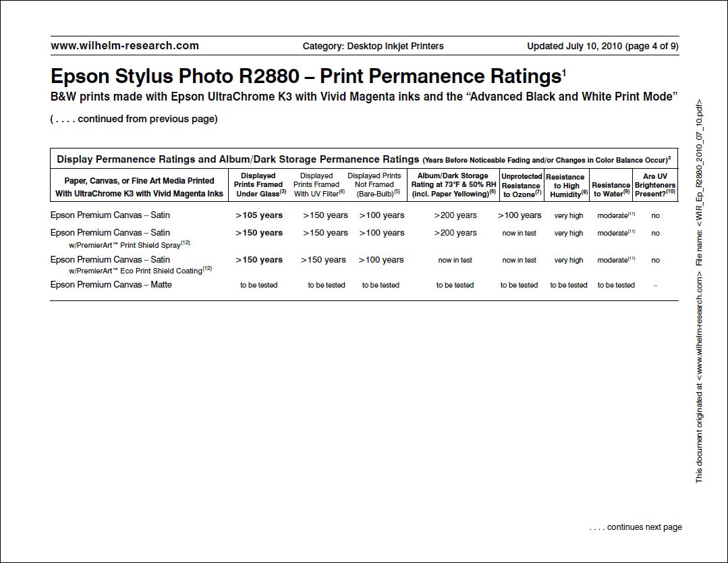Click "Are UV Brighteners Present?" column header
Screen dimensions: 728x563
click(x=655, y=185)
